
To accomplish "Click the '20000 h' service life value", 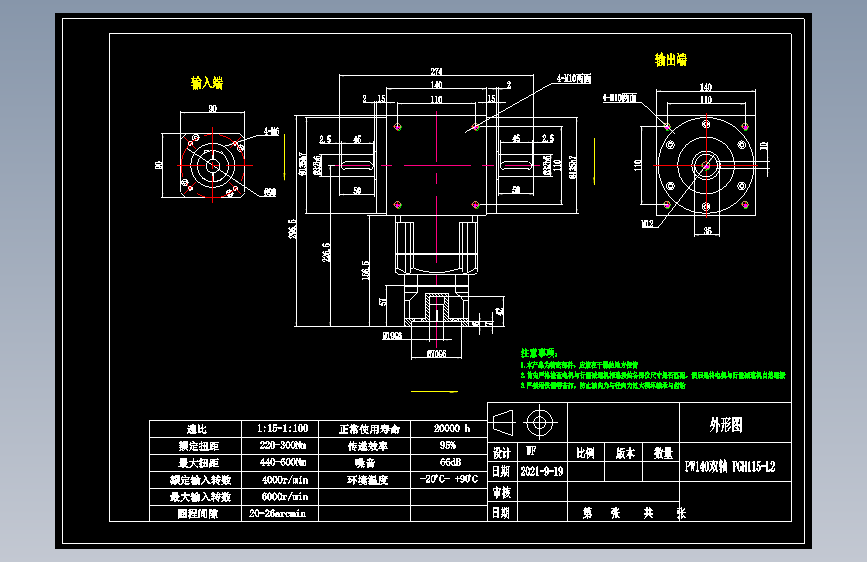I will tap(452, 429).
